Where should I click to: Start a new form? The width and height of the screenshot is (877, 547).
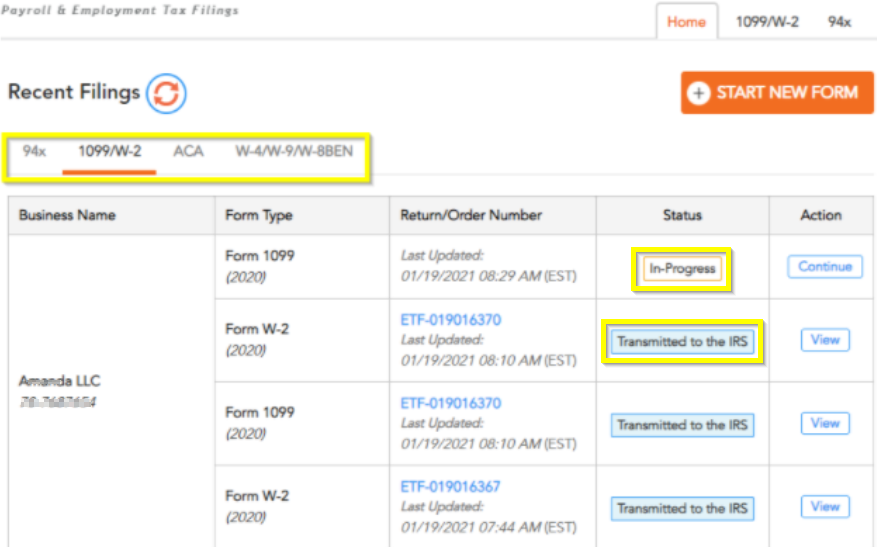pos(777,92)
